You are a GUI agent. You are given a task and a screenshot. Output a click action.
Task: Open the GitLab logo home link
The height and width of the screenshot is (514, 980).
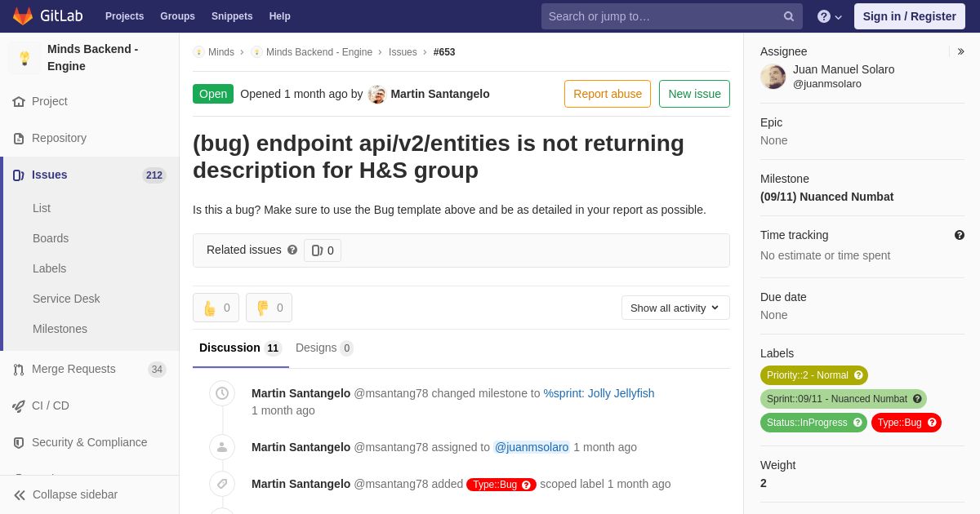tap(47, 16)
